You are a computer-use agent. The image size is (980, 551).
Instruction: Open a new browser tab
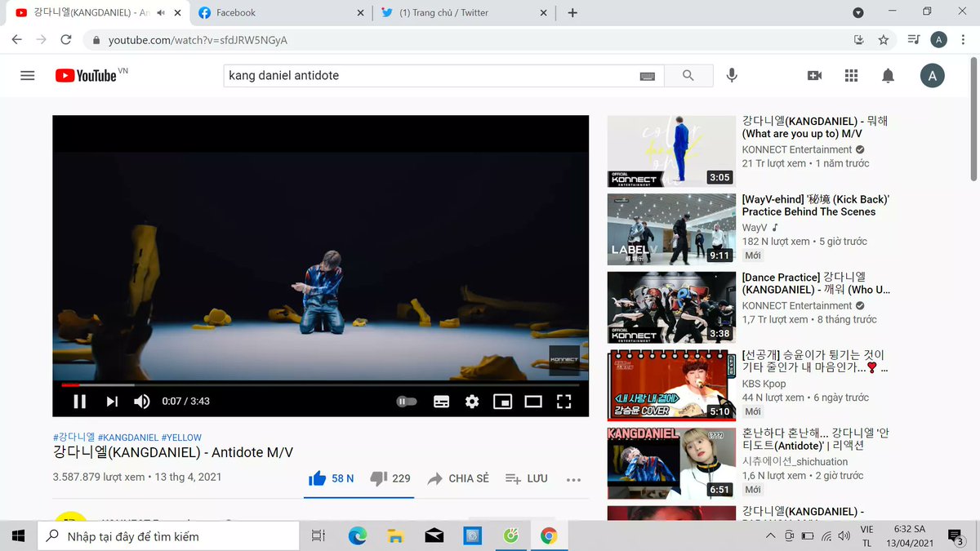point(572,13)
